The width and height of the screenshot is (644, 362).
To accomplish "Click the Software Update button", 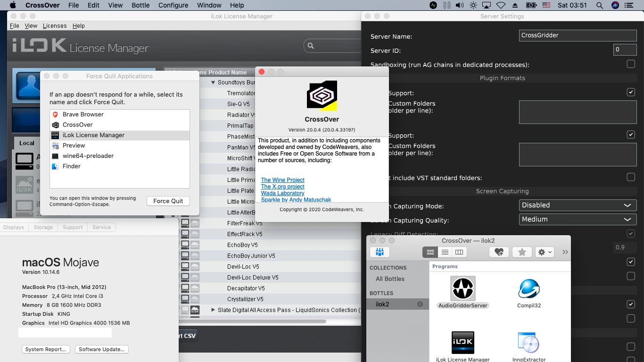I will (101, 349).
